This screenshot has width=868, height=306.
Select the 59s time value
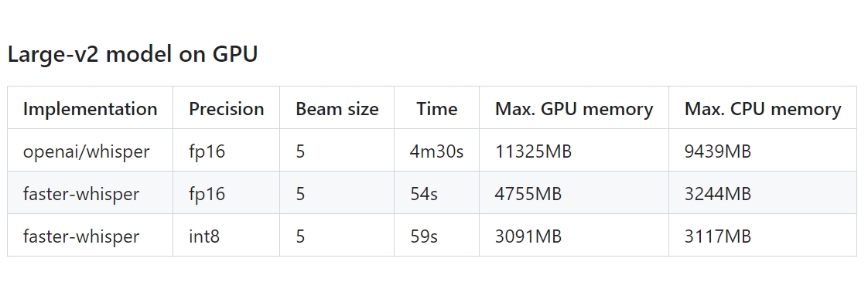click(424, 236)
